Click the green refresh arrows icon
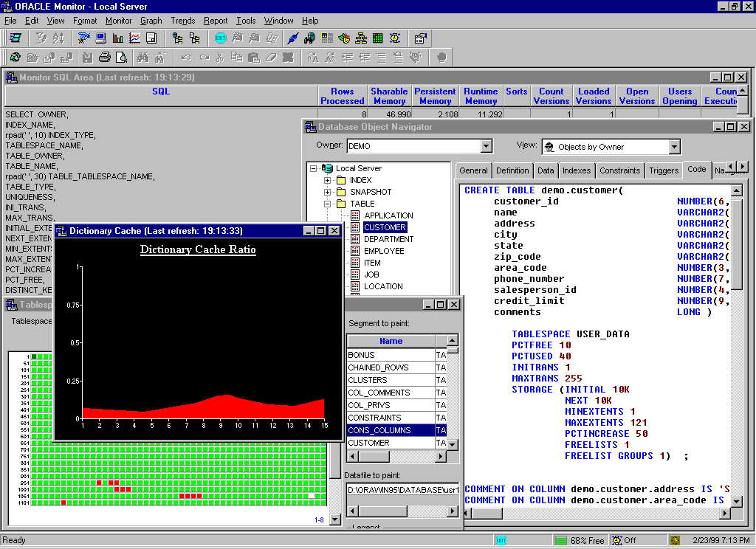Image resolution: width=756 pixels, height=549 pixels. click(16, 58)
